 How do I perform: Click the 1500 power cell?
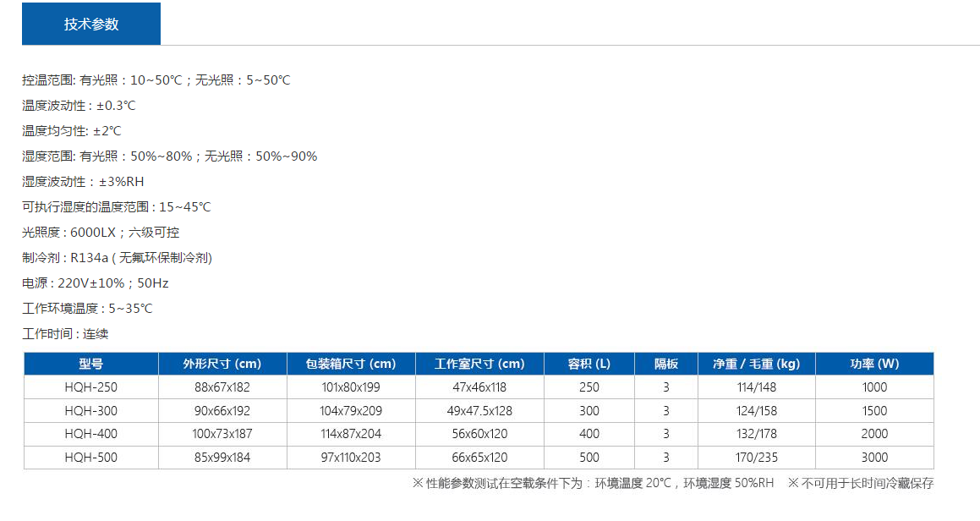click(875, 411)
